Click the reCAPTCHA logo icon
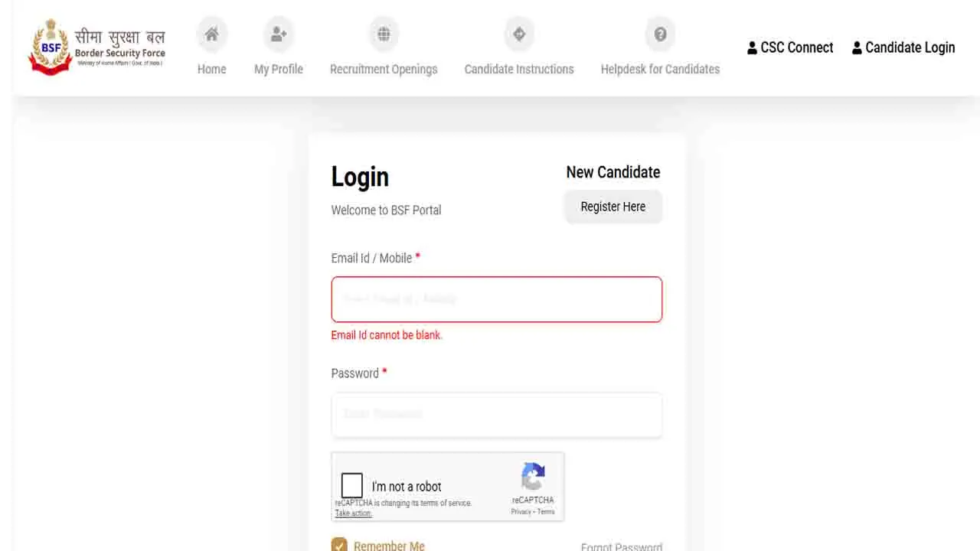The height and width of the screenshot is (551, 980). click(533, 477)
